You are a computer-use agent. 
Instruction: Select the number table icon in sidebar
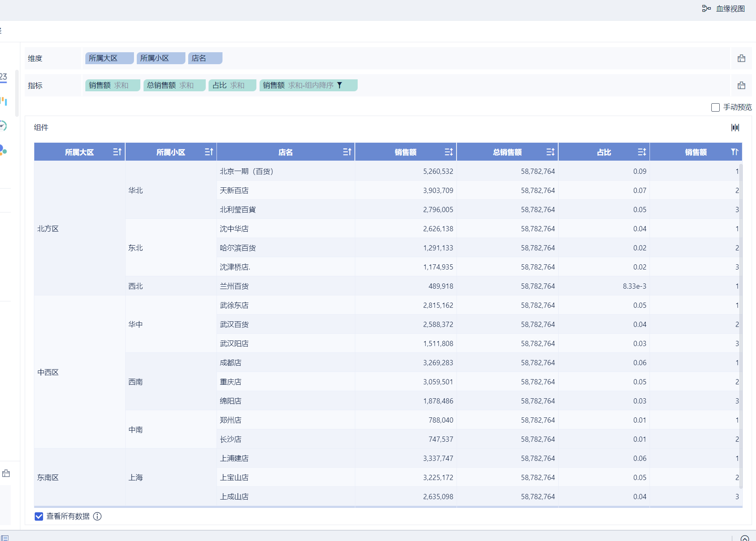coord(3,77)
